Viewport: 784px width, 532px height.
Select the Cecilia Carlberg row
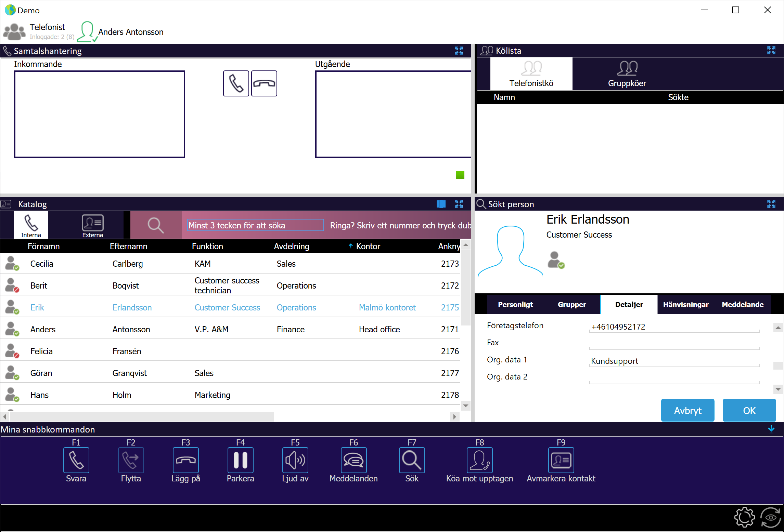tap(230, 263)
